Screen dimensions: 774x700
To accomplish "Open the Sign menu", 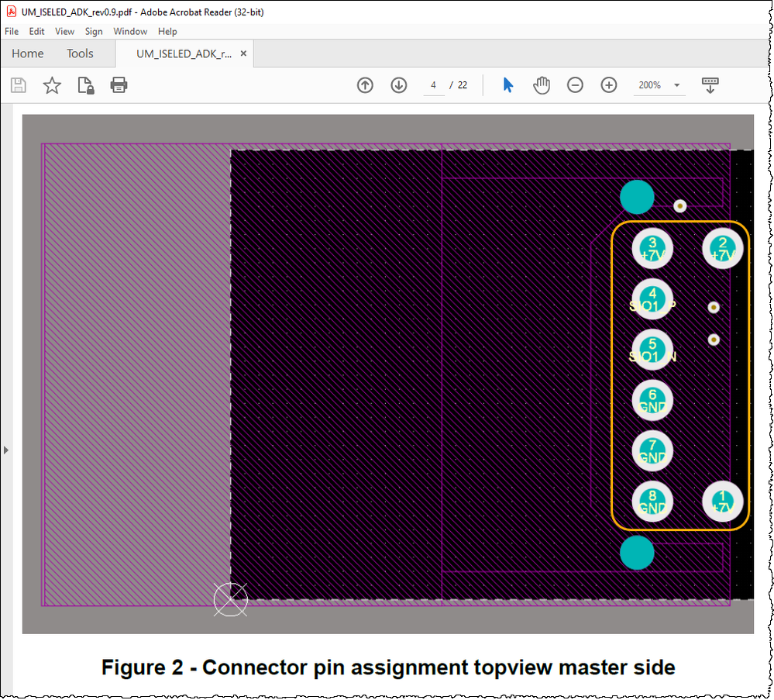I will pyautogui.click(x=94, y=31).
